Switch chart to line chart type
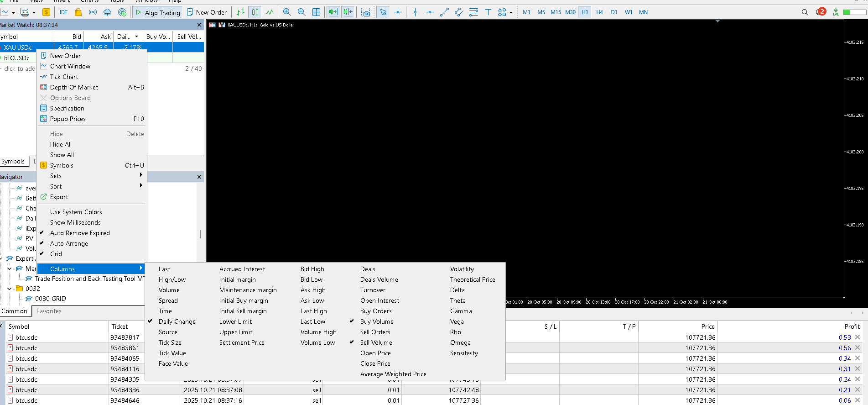 click(x=270, y=12)
